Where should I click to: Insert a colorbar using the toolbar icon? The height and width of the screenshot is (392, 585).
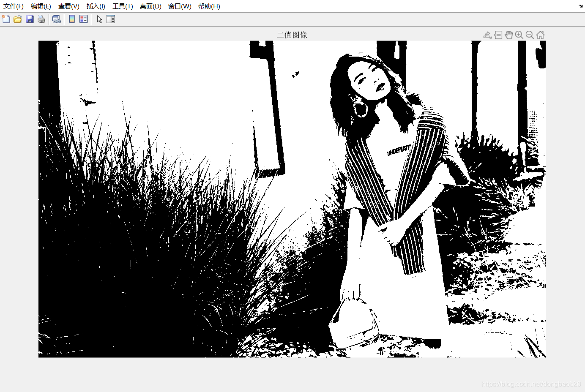tap(72, 19)
